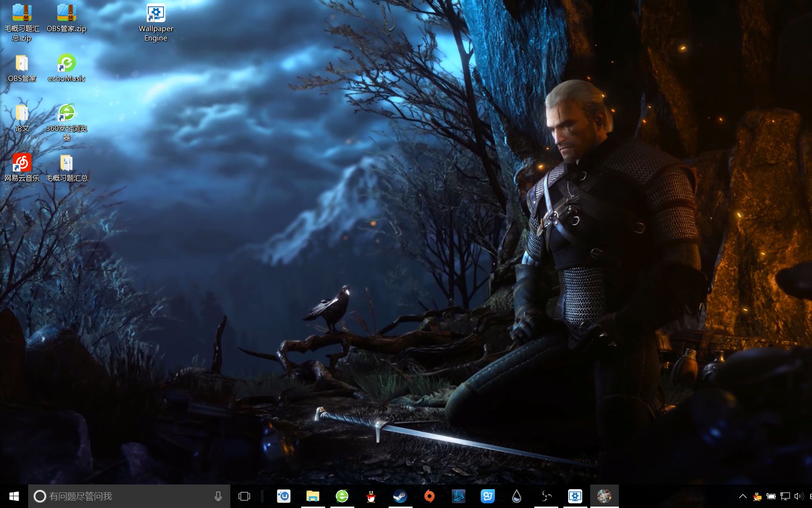This screenshot has height=508, width=812.
Task: Open QQ penguin from taskbar
Action: [x=371, y=496]
